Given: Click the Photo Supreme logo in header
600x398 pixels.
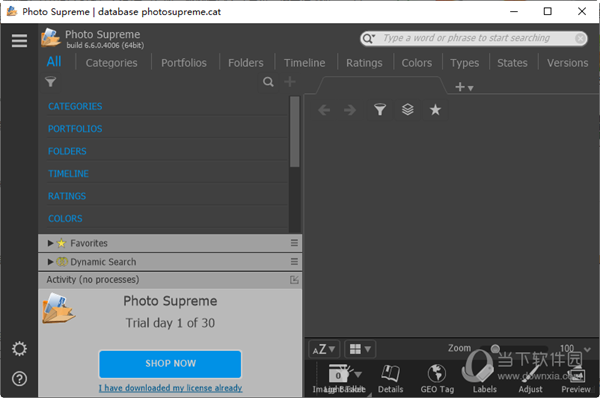Looking at the screenshot, I should 51,38.
